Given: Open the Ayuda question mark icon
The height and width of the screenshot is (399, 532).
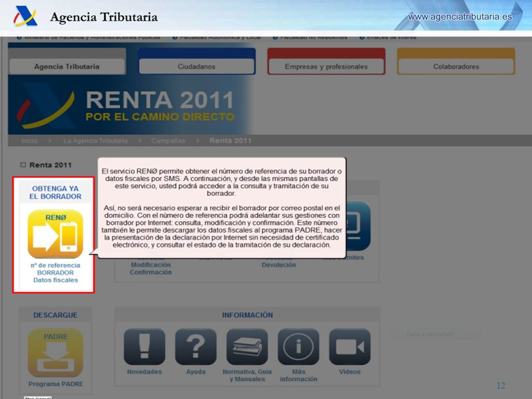Looking at the screenshot, I should (196, 346).
